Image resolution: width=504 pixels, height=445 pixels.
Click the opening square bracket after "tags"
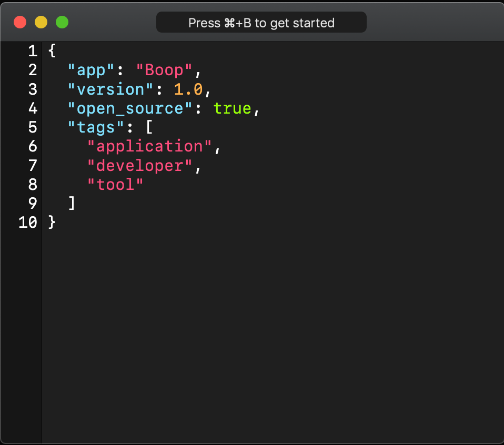click(x=149, y=127)
